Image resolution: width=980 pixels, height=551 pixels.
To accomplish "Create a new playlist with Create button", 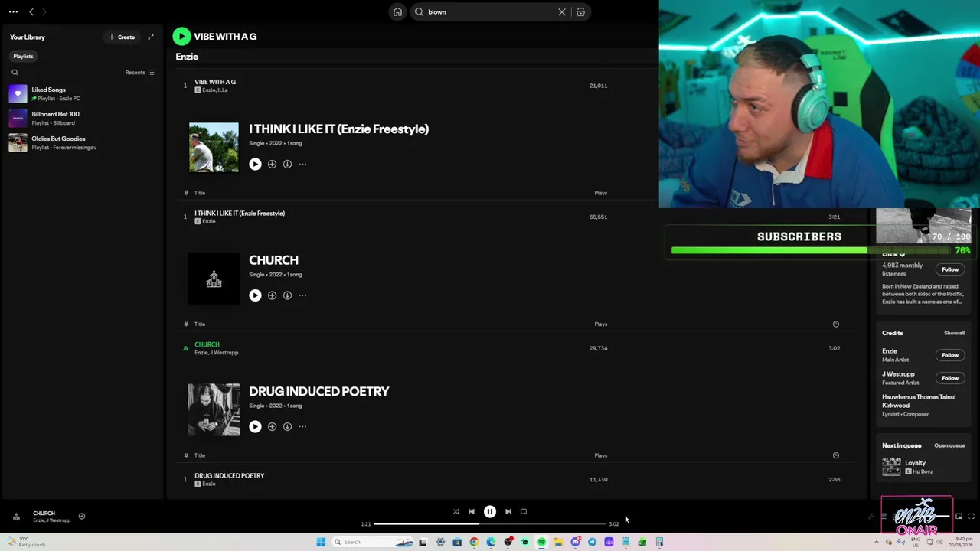I will (x=122, y=37).
